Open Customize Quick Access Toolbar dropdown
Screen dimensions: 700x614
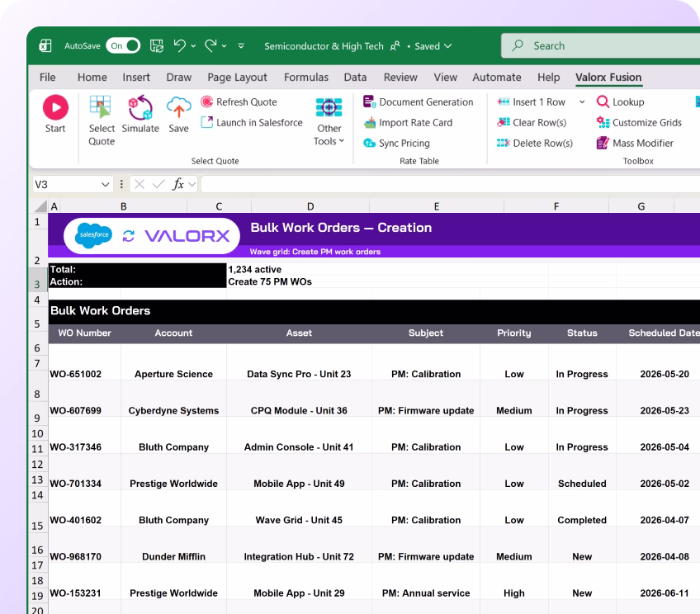click(241, 45)
